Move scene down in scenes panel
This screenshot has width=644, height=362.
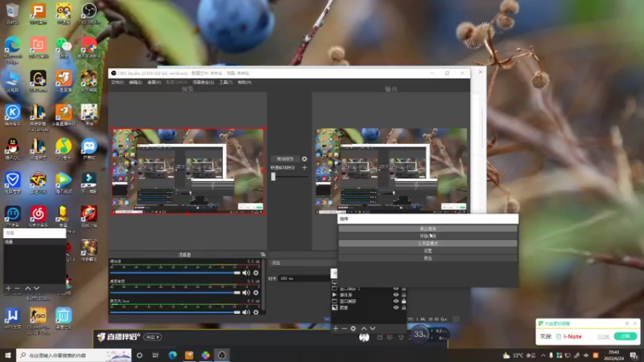point(36,289)
